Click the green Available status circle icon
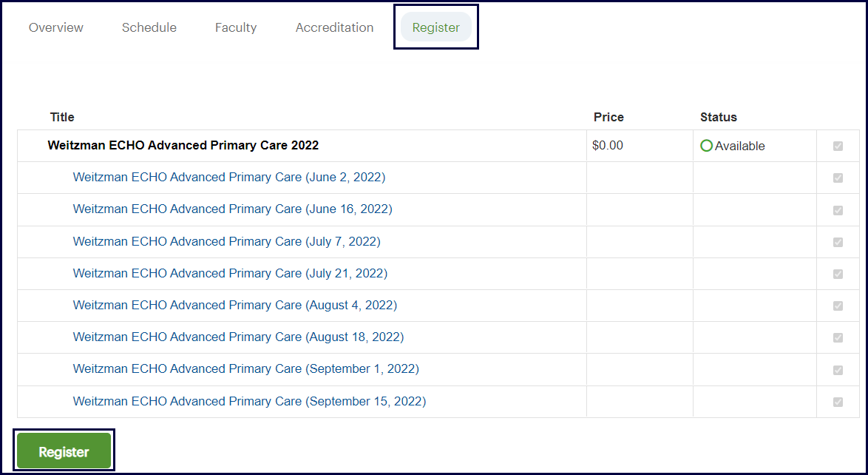Viewport: 868px width, 475px height. 706,146
